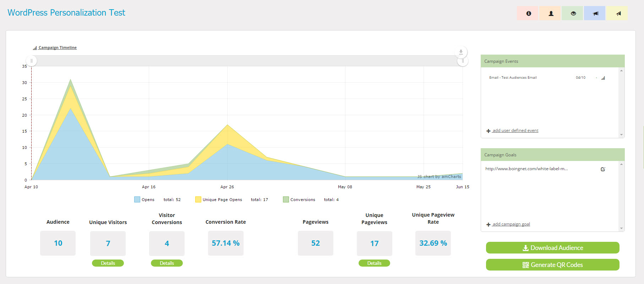
Task: Click the info icon button
Action: tap(528, 13)
